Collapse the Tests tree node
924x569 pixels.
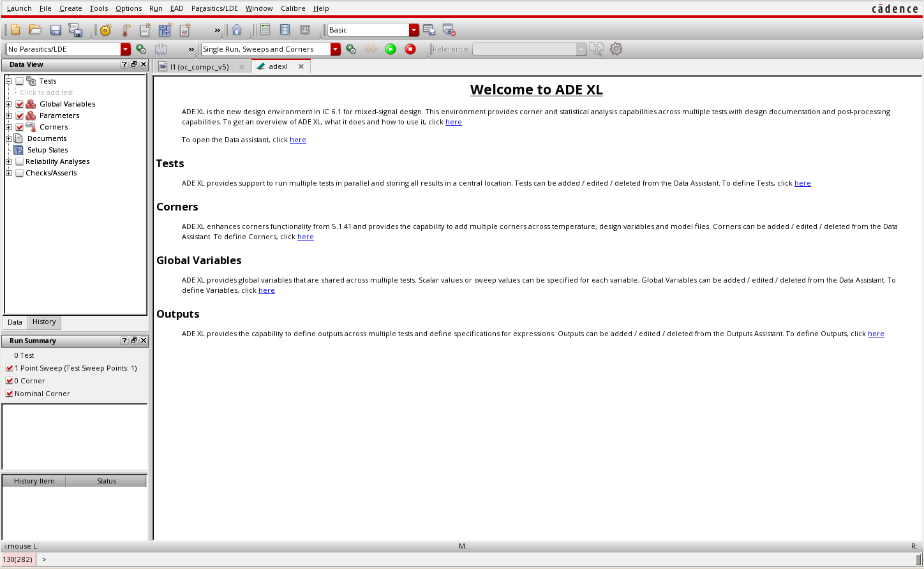coord(9,81)
